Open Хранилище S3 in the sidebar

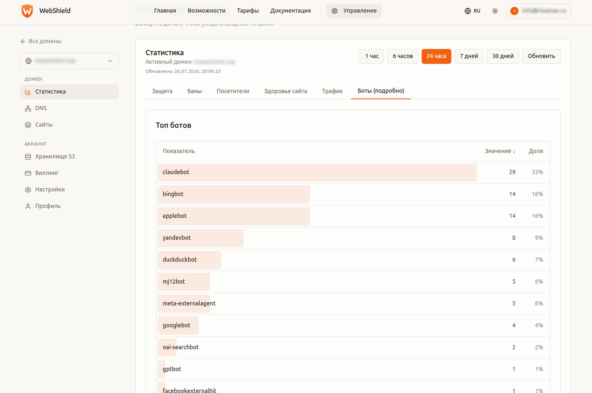69,157
